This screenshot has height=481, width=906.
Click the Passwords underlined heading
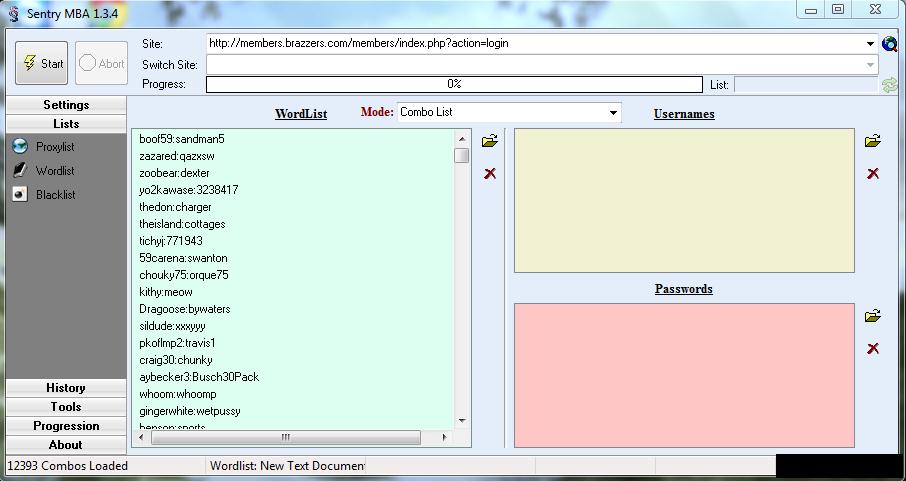[x=684, y=289]
